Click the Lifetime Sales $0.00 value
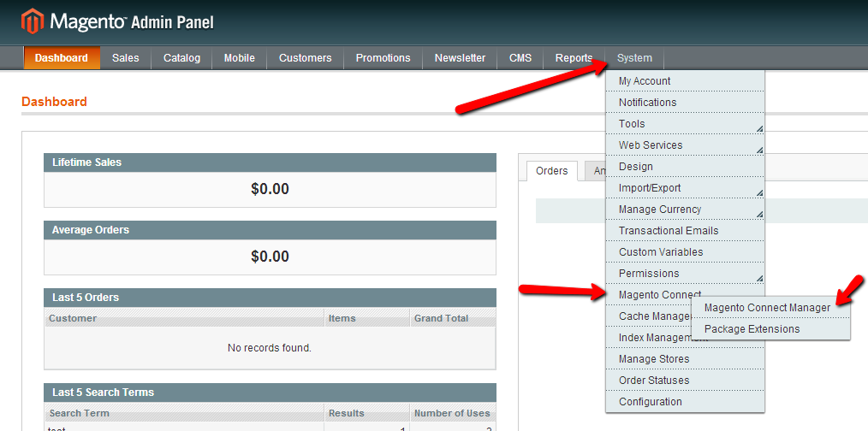 271,189
